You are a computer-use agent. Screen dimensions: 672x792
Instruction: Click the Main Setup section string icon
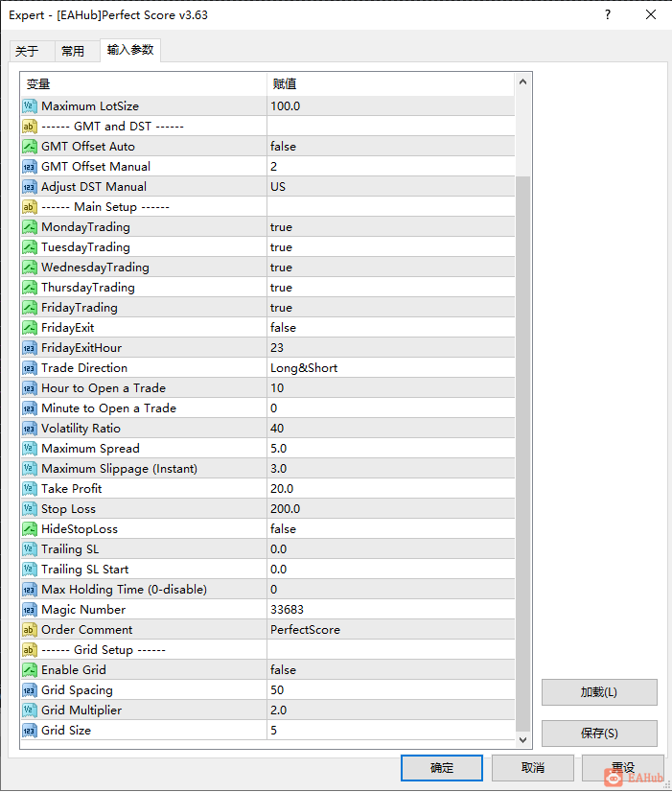30,207
